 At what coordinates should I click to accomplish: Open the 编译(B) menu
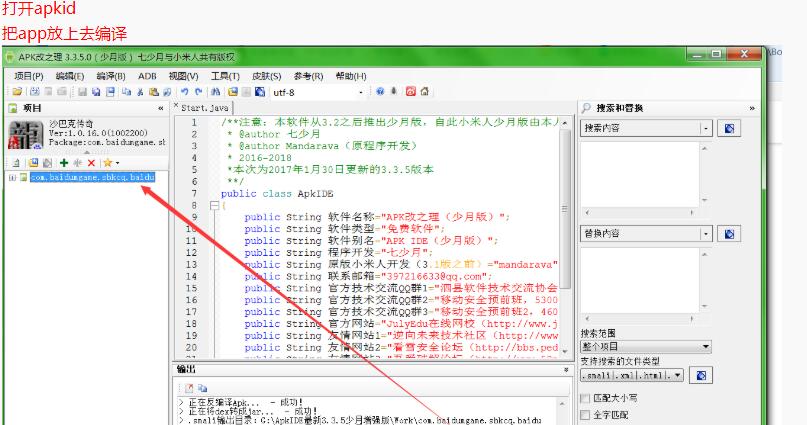[x=110, y=76]
